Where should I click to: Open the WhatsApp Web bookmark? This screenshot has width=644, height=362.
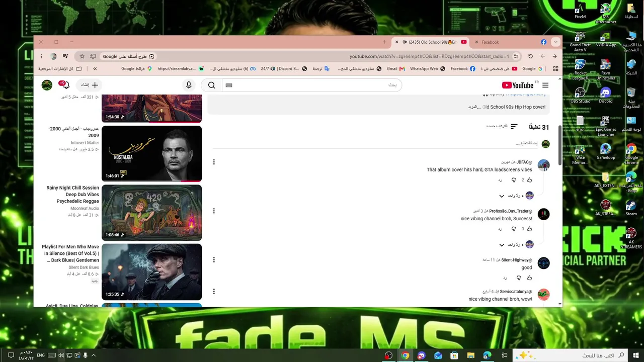click(427, 69)
